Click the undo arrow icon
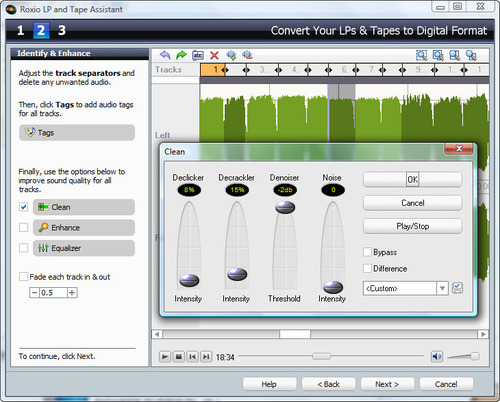Screen dimensions: 500x402 165,55
